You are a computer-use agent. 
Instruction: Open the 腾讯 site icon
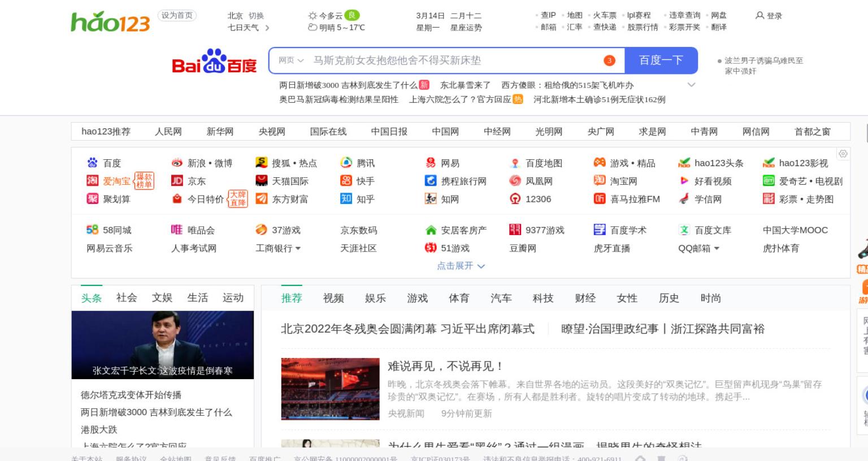pos(346,163)
